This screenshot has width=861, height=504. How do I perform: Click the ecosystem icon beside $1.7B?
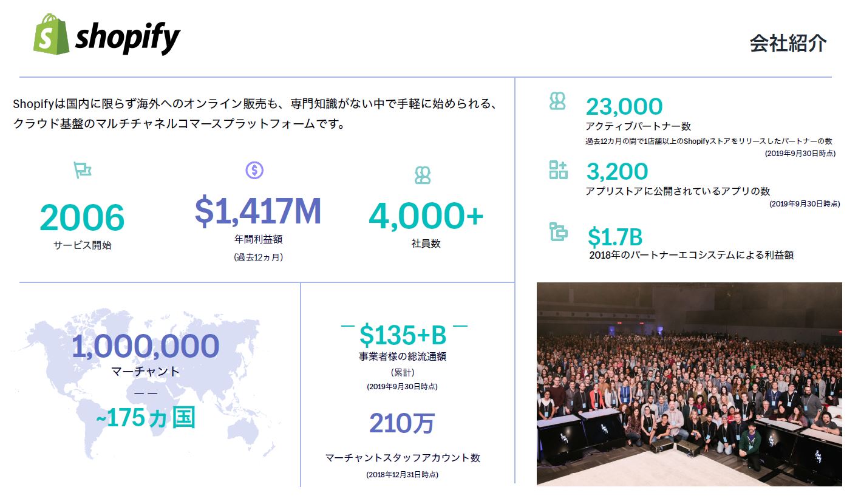558,232
